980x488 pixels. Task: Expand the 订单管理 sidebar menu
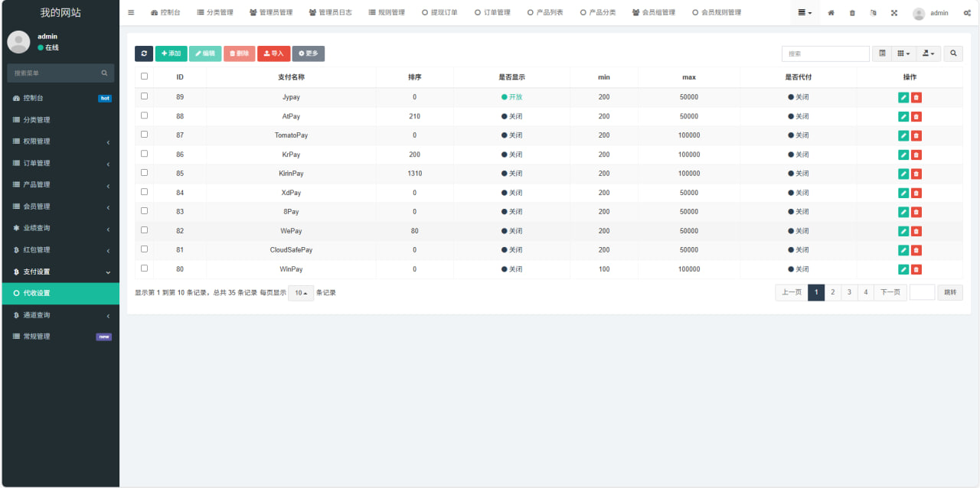tap(60, 163)
